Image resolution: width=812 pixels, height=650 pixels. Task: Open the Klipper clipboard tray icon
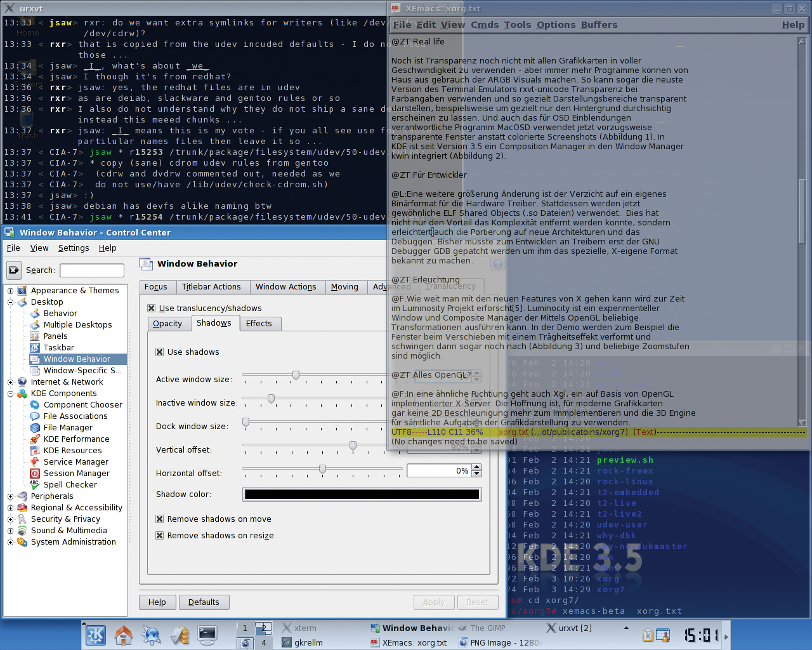[x=648, y=635]
